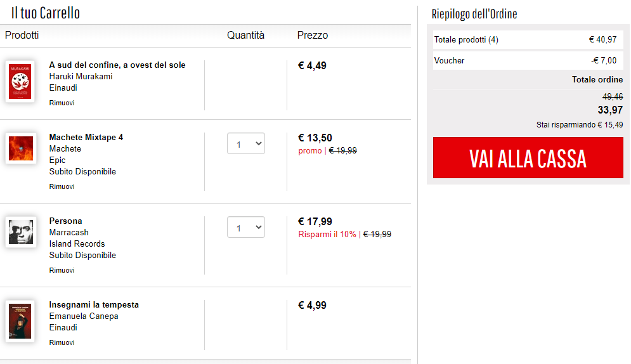Select the artist name Marracash

tap(69, 233)
